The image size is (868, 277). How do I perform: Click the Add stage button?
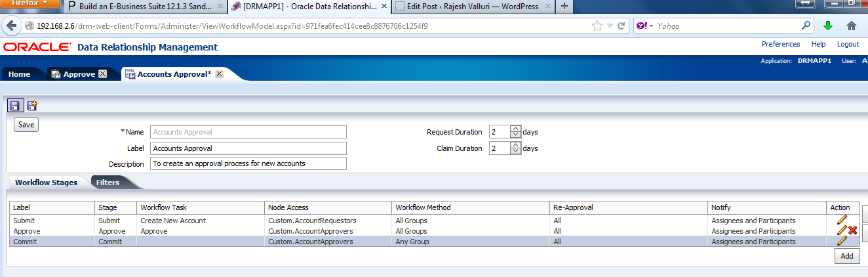point(847,256)
